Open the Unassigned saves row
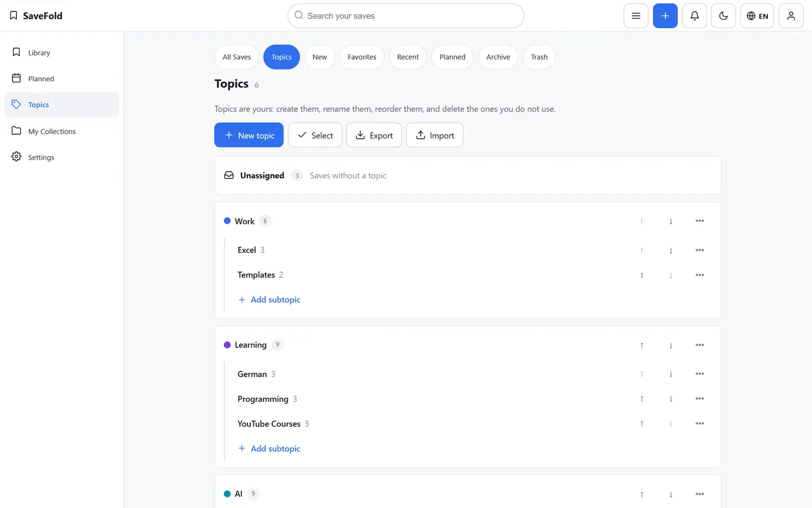The width and height of the screenshot is (812, 508). (467, 176)
